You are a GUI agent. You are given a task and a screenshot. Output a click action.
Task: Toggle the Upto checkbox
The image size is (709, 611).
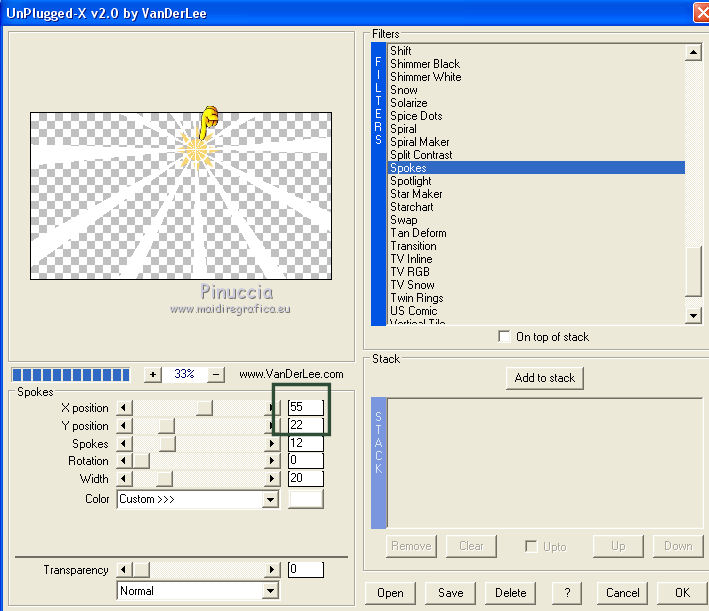click(x=532, y=546)
